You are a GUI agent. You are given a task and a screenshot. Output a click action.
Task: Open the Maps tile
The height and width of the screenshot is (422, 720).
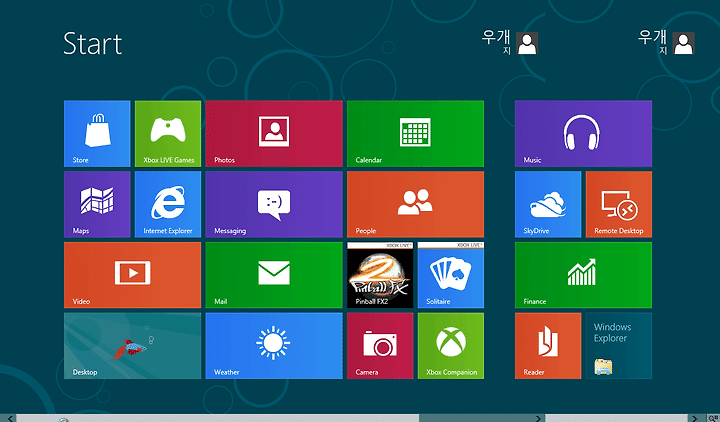point(97,204)
